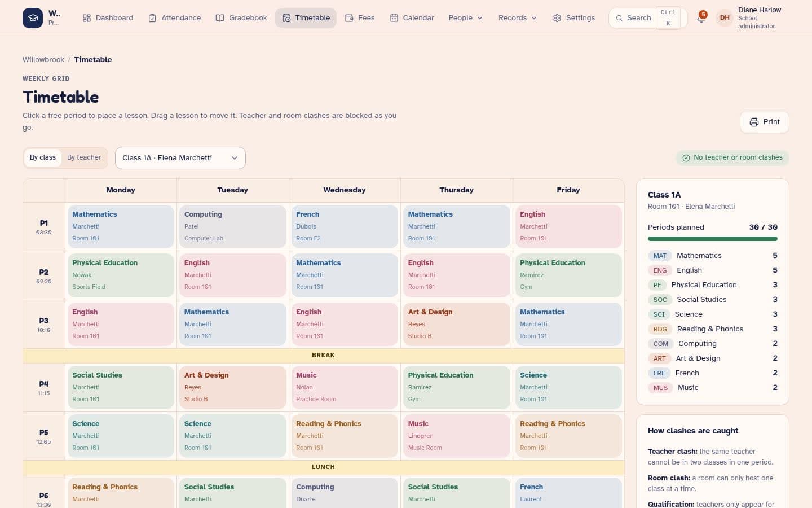The image size is (812, 508).
Task: Switch view to By teacher
Action: point(84,158)
